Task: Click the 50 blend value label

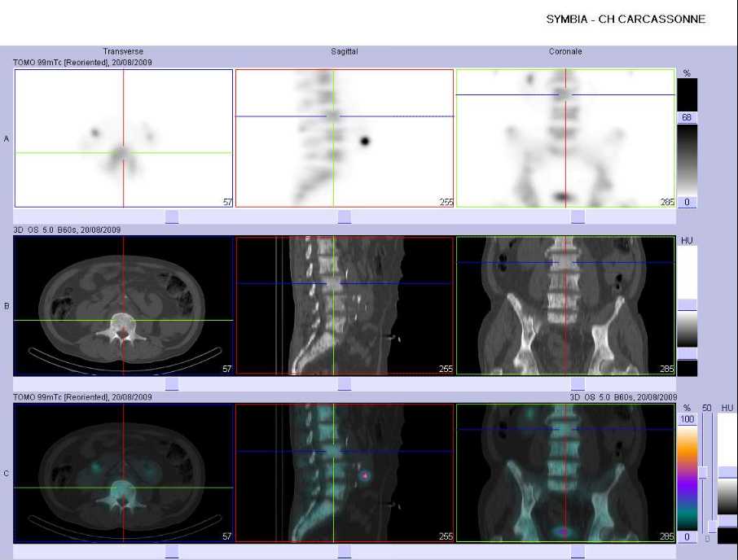Action: [x=706, y=408]
